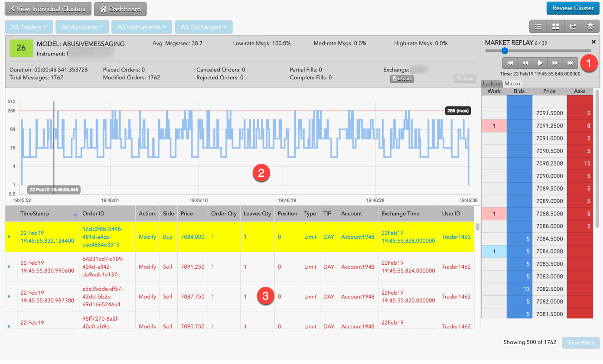Fast forward the market replay
This screenshot has width=603, height=364.
click(555, 63)
